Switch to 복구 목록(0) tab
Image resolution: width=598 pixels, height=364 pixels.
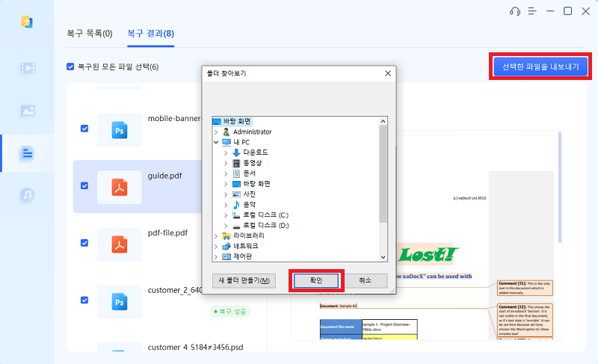coord(90,34)
